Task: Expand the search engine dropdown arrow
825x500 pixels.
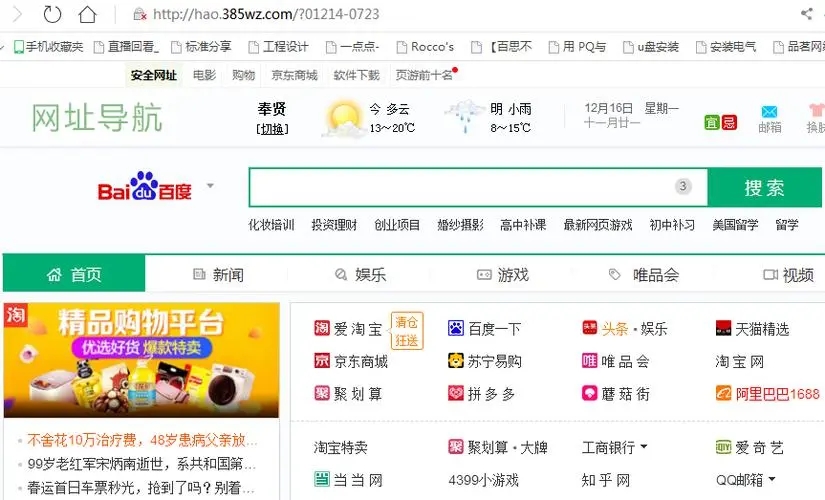Action: tap(210, 185)
